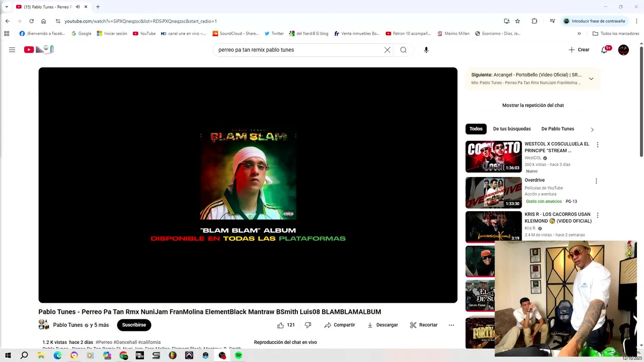This screenshot has width=644, height=362.
Task: Open options menu for Overdrive movie
Action: 596,181
